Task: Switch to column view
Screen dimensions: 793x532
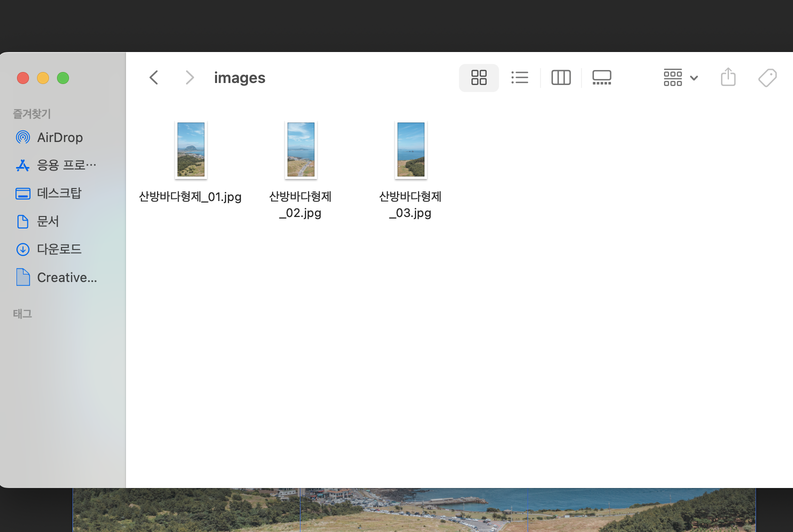Action: pos(561,77)
